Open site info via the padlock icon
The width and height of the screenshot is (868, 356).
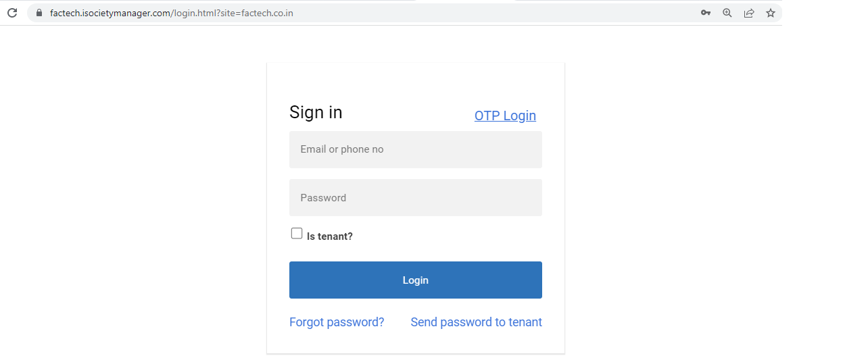pyautogui.click(x=38, y=13)
